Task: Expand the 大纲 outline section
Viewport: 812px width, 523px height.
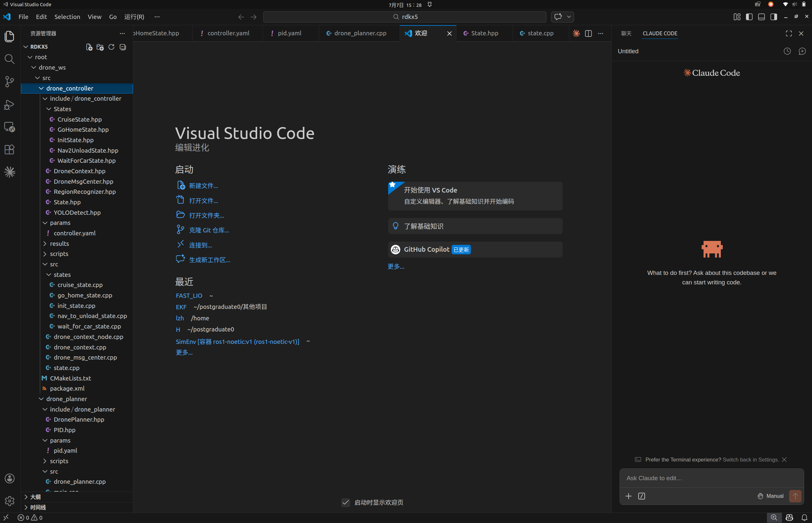Action: tap(77, 497)
